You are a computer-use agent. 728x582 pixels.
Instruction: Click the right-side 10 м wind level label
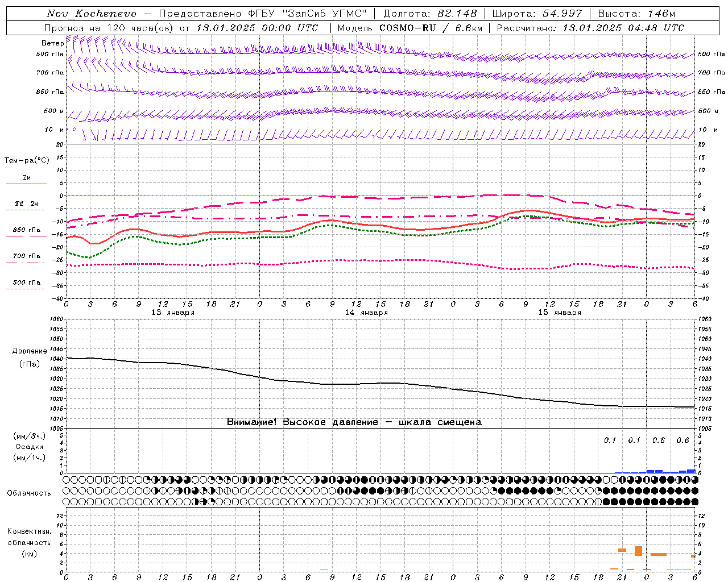(x=708, y=130)
